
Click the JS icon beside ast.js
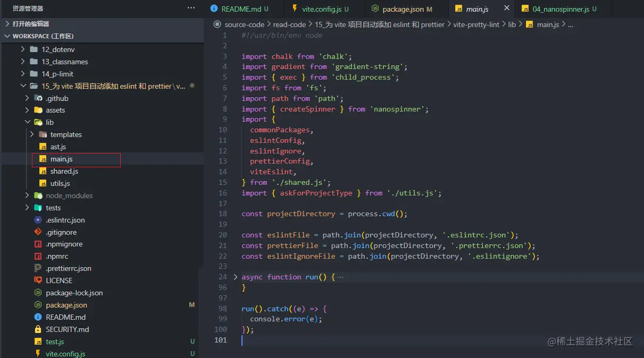(x=43, y=147)
